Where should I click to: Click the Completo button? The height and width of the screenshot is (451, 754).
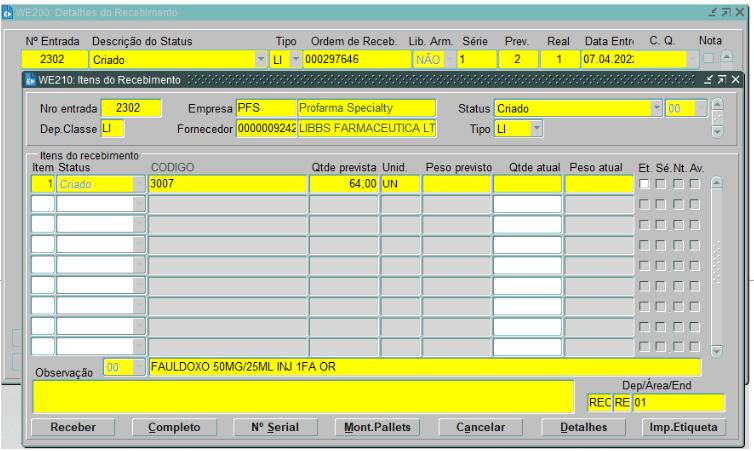pos(174,427)
